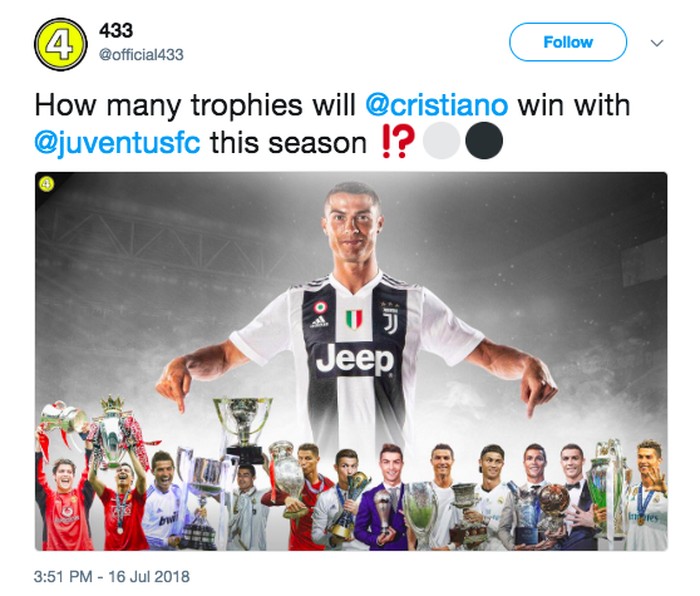Screen dimensions: 700x596
Task: Click the @official433 handle
Action: 141,55
